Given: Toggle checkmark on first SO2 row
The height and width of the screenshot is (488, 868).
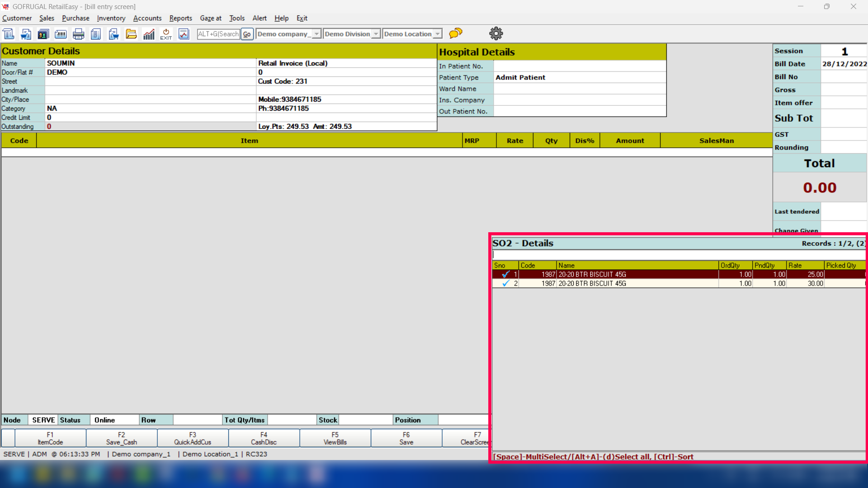Looking at the screenshot, I should (x=505, y=274).
